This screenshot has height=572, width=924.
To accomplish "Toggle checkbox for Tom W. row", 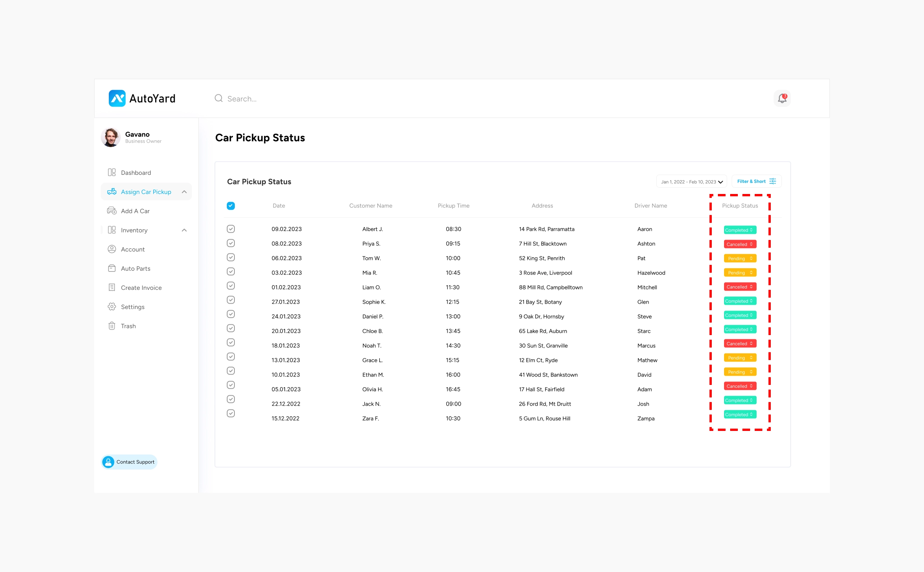I will [x=231, y=257].
